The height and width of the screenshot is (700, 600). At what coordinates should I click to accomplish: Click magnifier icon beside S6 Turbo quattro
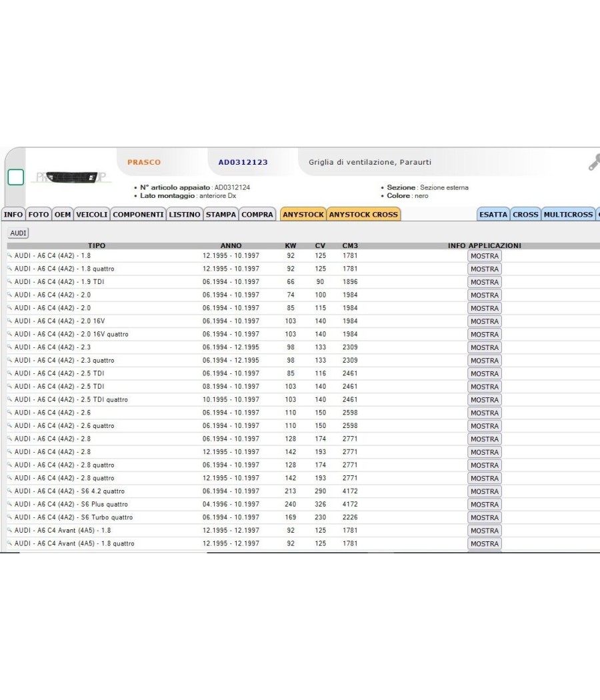point(9,517)
